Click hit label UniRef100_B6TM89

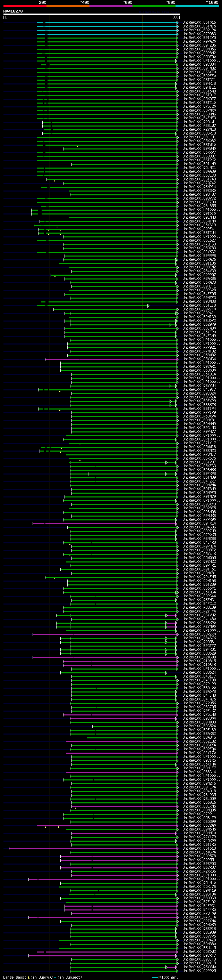[199, 477]
